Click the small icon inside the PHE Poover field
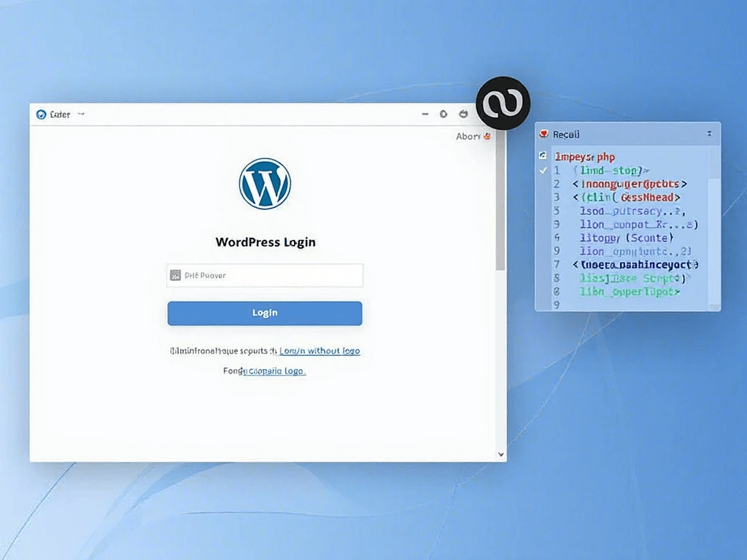 [175, 275]
